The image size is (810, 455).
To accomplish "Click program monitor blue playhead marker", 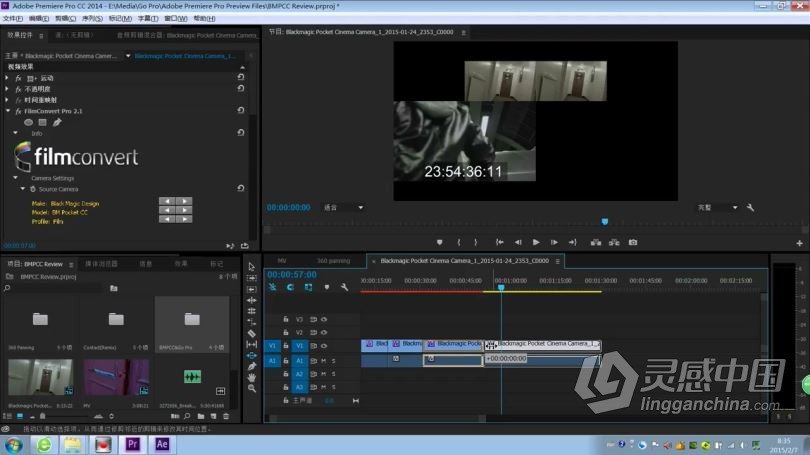I will click(x=604, y=222).
